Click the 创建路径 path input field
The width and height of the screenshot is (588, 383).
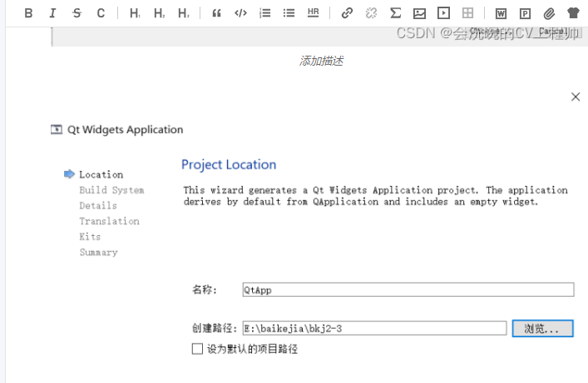click(374, 328)
